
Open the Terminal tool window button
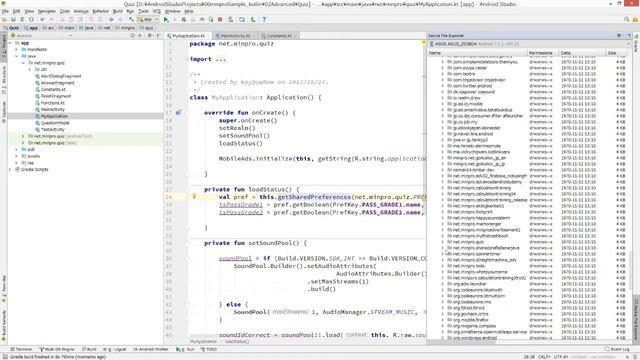coord(21,349)
